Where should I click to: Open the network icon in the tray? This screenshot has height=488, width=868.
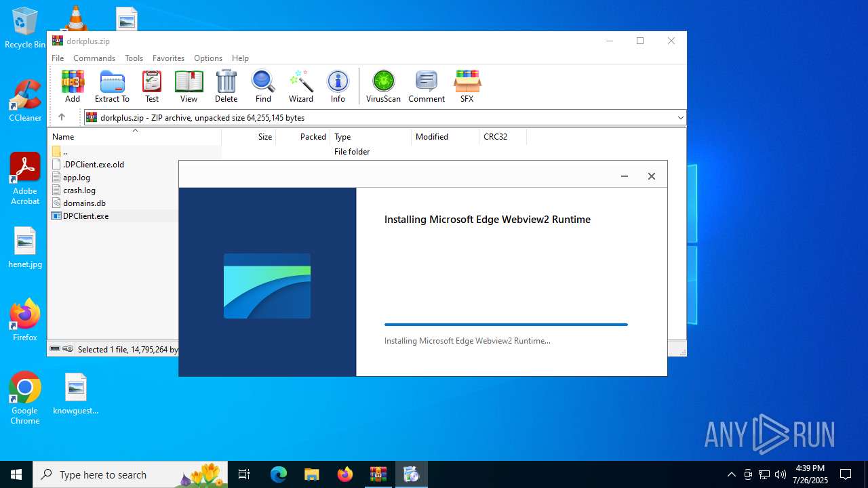(x=764, y=474)
